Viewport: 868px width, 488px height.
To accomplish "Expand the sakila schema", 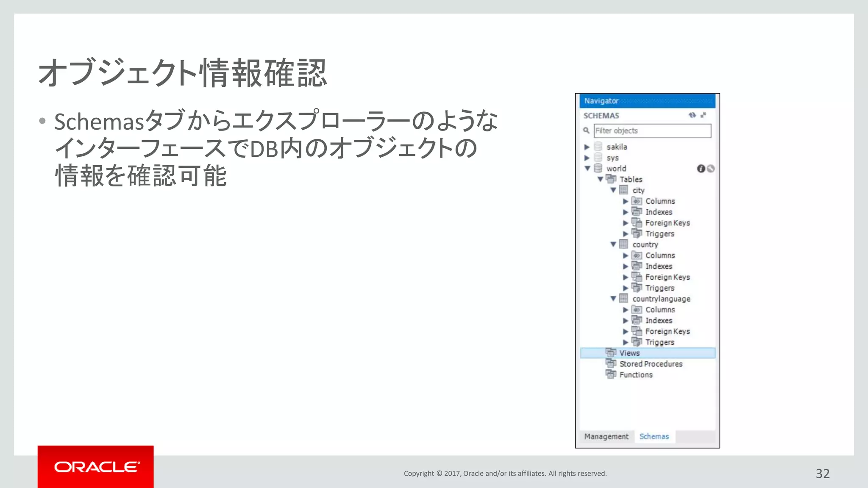I will click(587, 147).
